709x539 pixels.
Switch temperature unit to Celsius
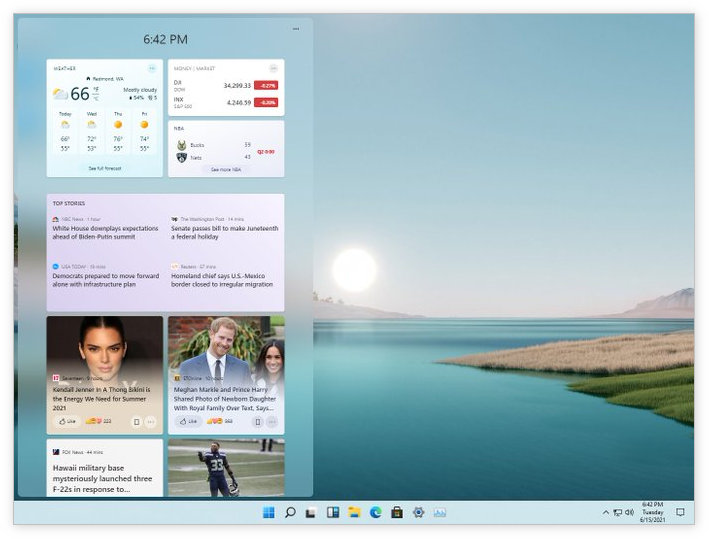point(96,98)
